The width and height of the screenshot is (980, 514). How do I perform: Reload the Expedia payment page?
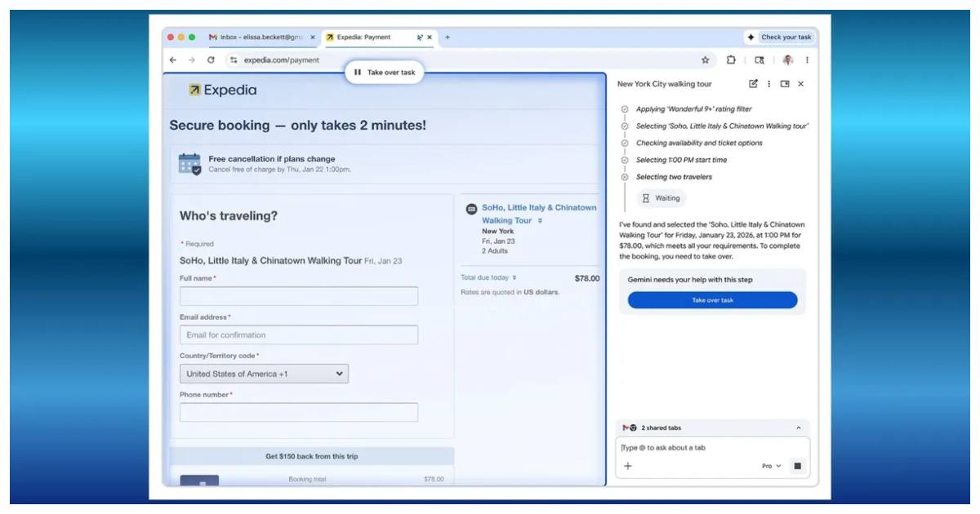[x=211, y=60]
